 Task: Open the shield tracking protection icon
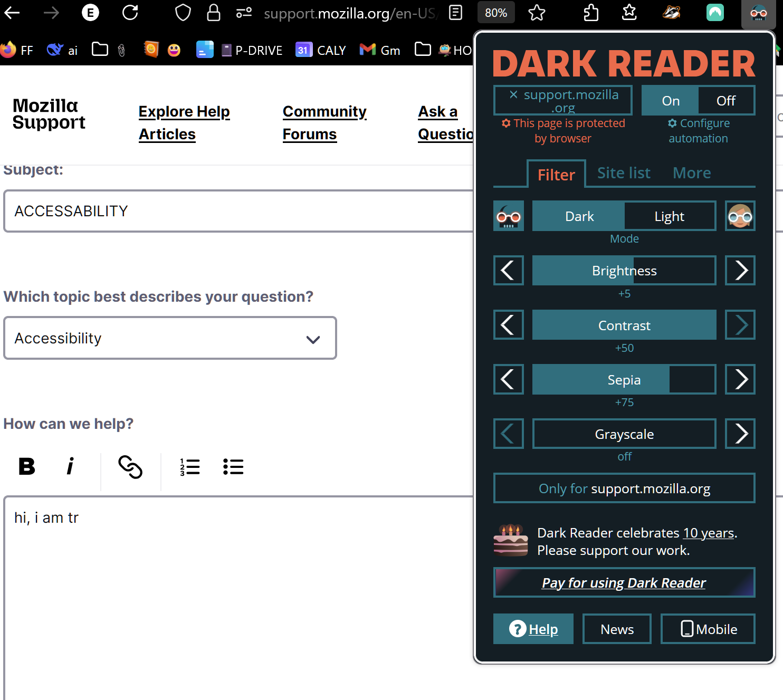[x=183, y=13]
